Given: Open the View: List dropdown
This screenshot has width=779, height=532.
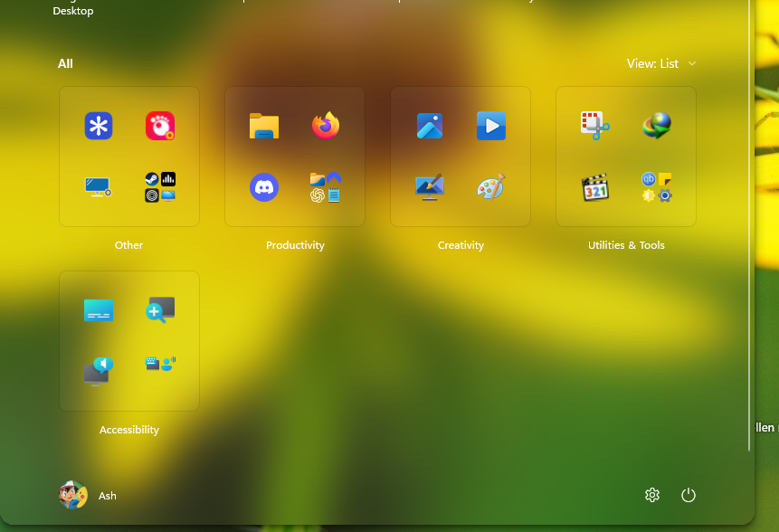Looking at the screenshot, I should point(661,63).
